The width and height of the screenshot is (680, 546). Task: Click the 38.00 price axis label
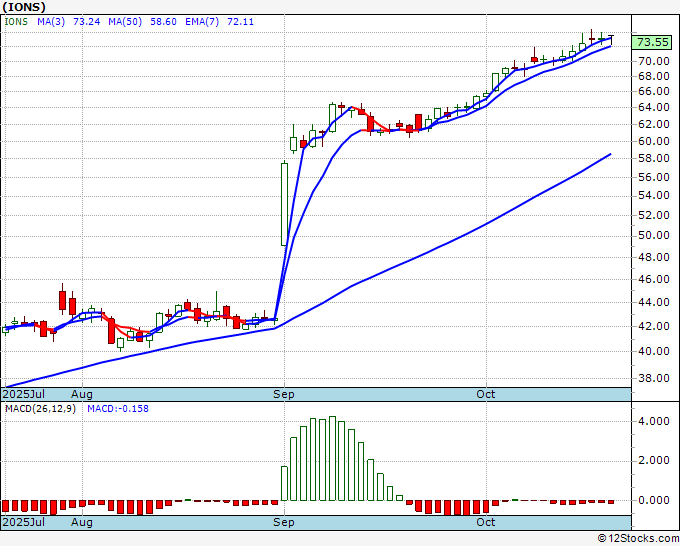pos(653,378)
